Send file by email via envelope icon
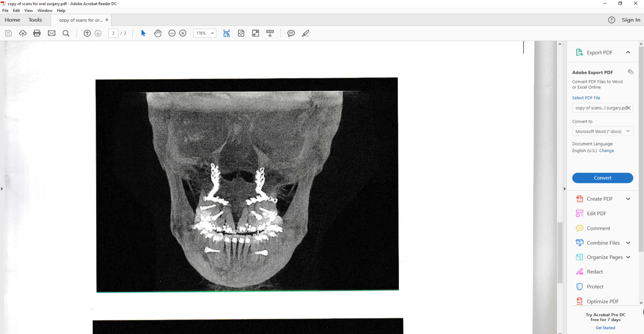The image size is (644, 334). pyautogui.click(x=51, y=33)
